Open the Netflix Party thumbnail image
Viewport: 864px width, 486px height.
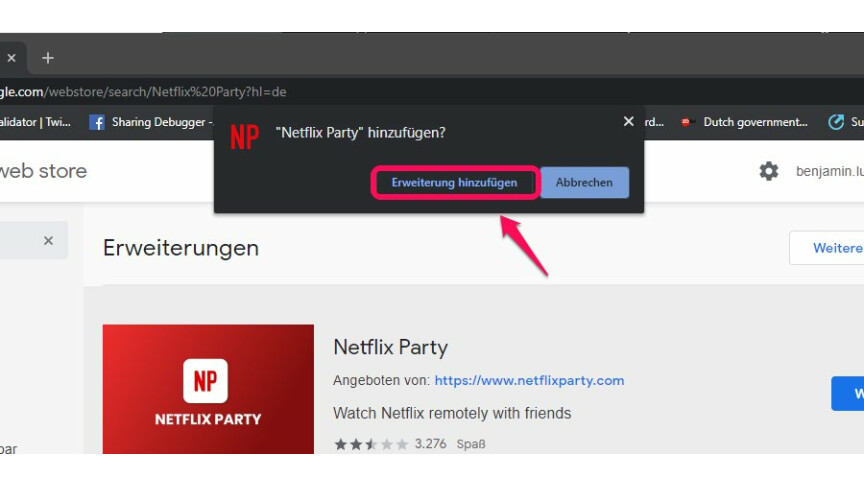pos(208,388)
